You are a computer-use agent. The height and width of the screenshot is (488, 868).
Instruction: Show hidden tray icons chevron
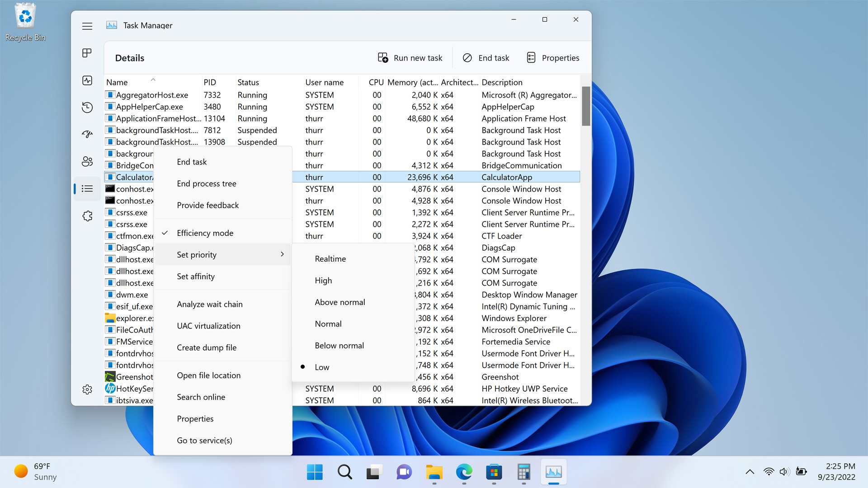pyautogui.click(x=750, y=472)
